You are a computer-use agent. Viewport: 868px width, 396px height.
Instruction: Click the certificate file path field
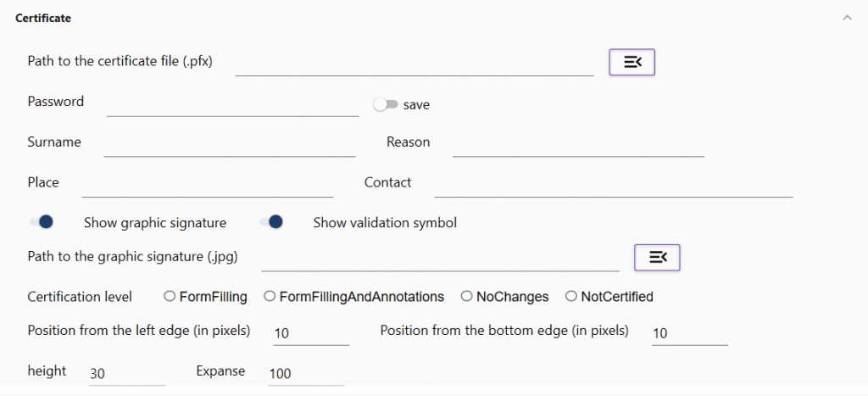pyautogui.click(x=414, y=64)
